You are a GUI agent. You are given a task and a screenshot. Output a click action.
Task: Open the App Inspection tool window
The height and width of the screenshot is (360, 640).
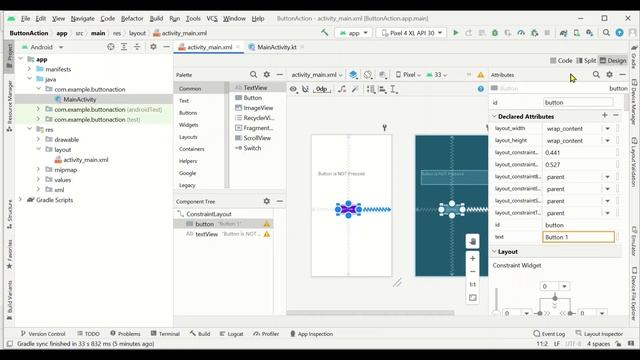click(311, 333)
